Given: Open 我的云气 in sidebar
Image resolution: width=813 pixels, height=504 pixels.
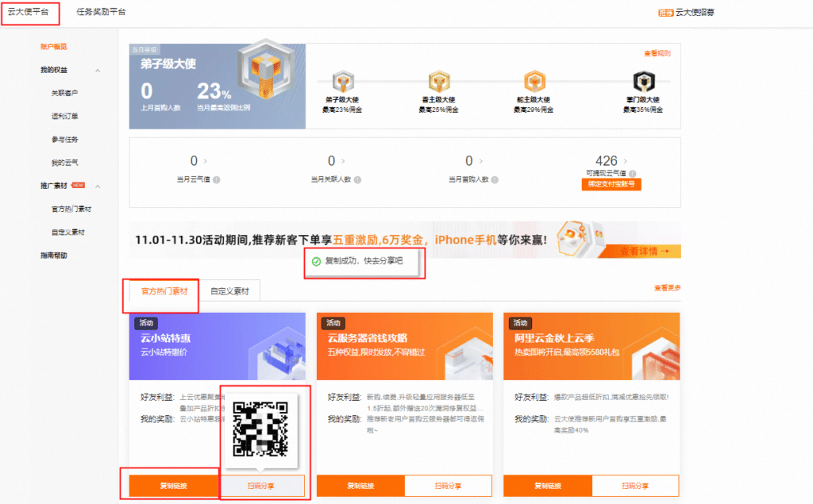Looking at the screenshot, I should [64, 163].
